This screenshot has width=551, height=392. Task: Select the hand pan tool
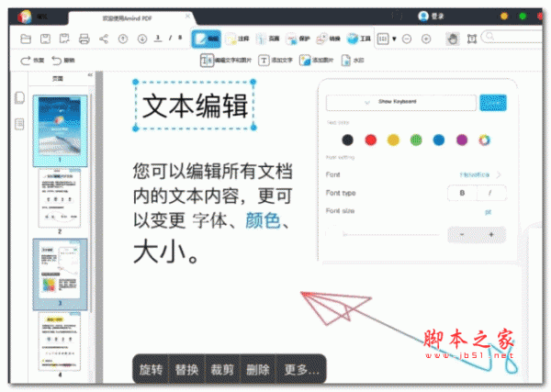coord(453,39)
